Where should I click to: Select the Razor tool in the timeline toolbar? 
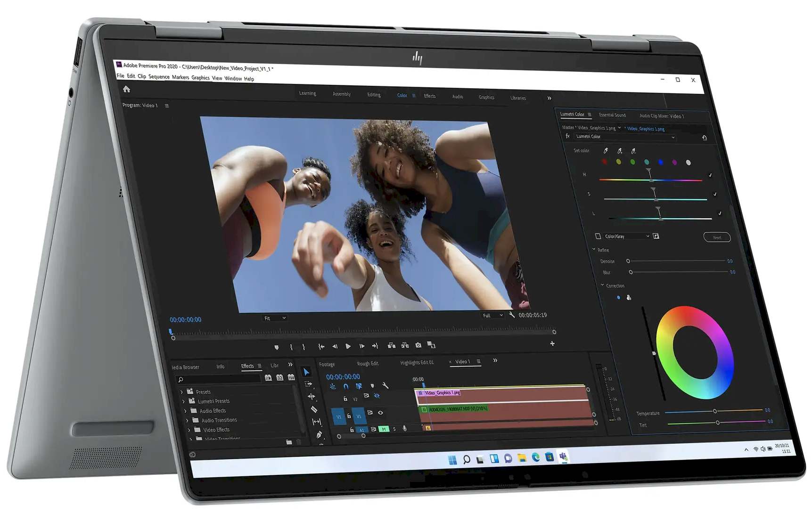click(314, 409)
